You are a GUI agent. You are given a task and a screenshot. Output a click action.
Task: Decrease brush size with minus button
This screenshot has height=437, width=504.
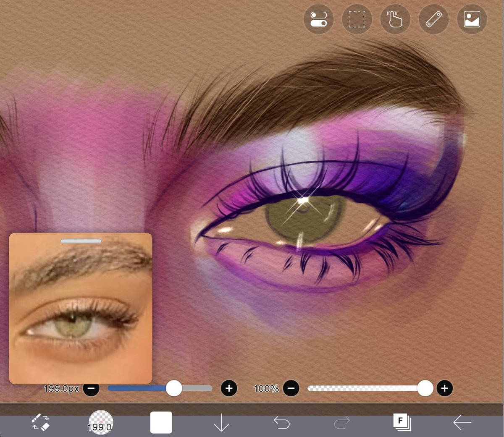pyautogui.click(x=91, y=388)
